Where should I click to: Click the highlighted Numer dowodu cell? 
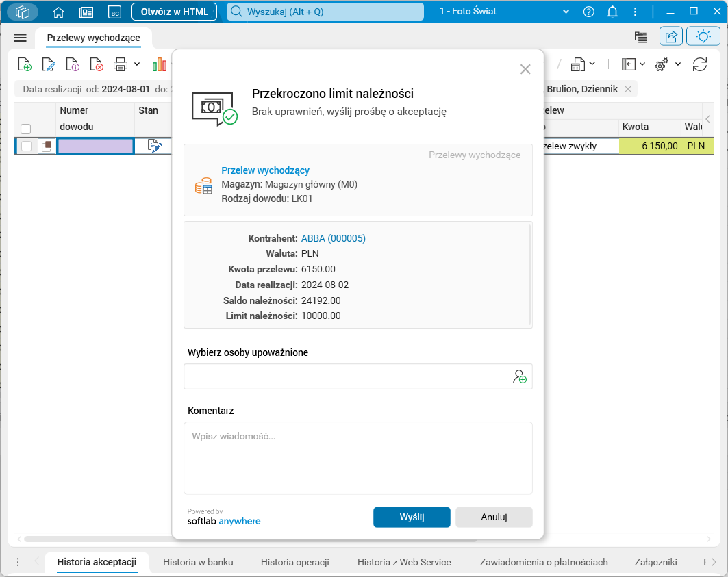point(95,146)
